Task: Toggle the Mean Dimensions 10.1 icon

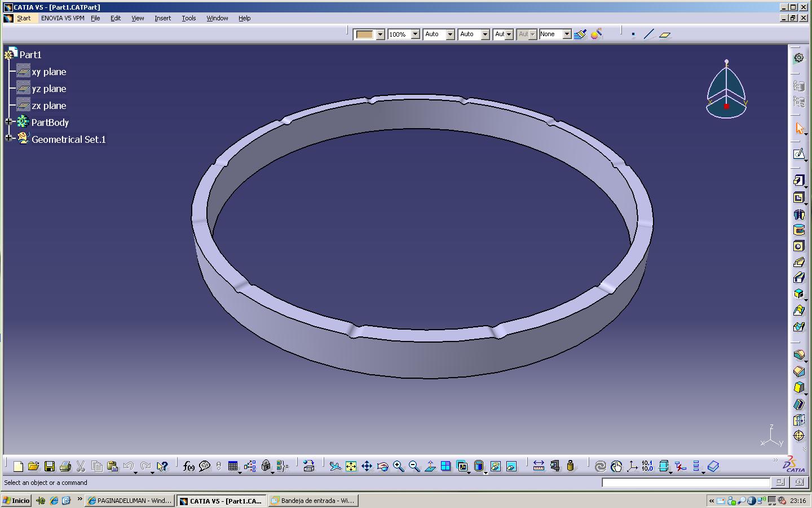Action: tap(647, 466)
